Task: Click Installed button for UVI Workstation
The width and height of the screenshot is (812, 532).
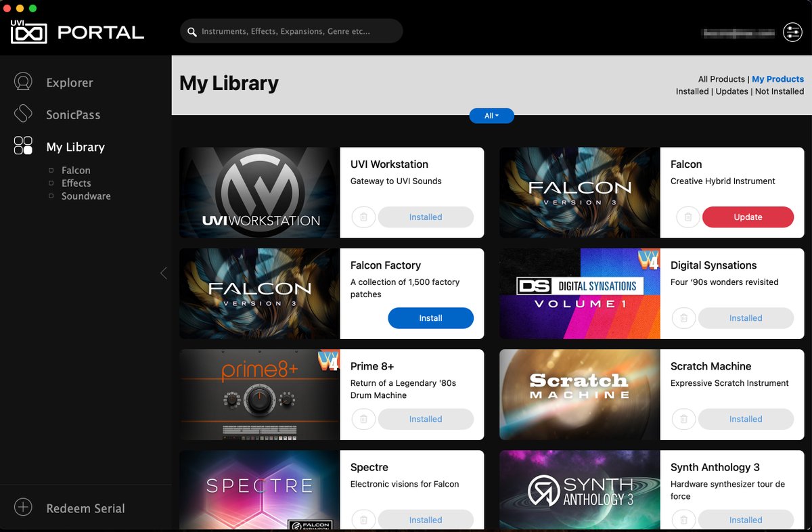Action: click(x=426, y=217)
